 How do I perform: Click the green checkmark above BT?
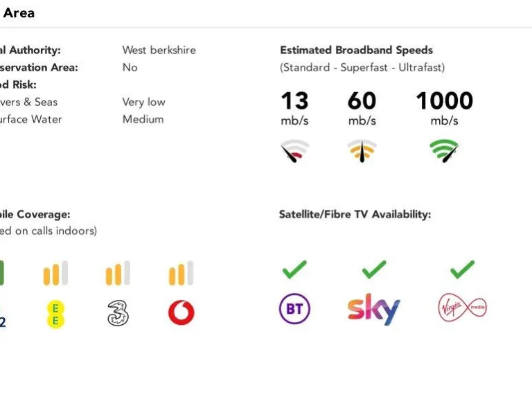tap(294, 269)
